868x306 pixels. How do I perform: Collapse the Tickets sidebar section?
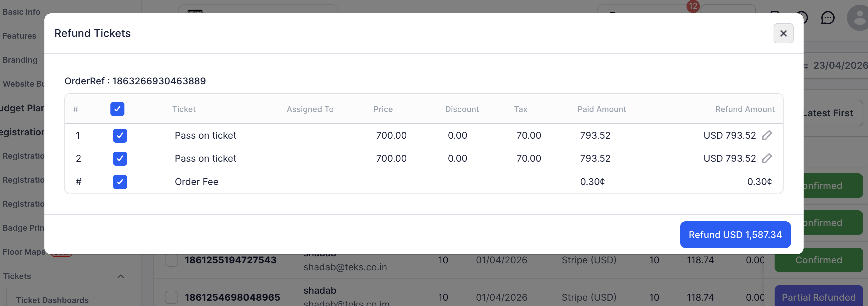click(x=121, y=276)
